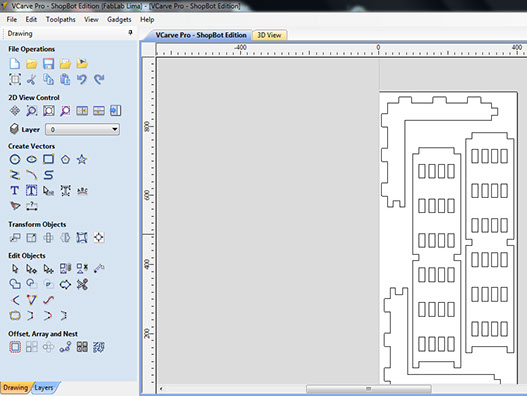Screen dimensions: 527x396
Task: Select the draw curve tool
Action: [48, 175]
